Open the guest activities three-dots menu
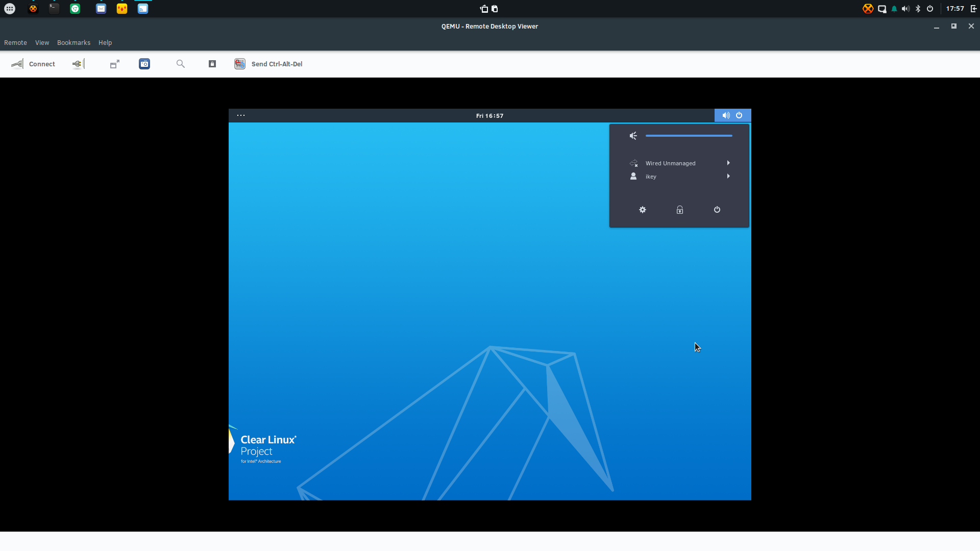 (x=241, y=115)
